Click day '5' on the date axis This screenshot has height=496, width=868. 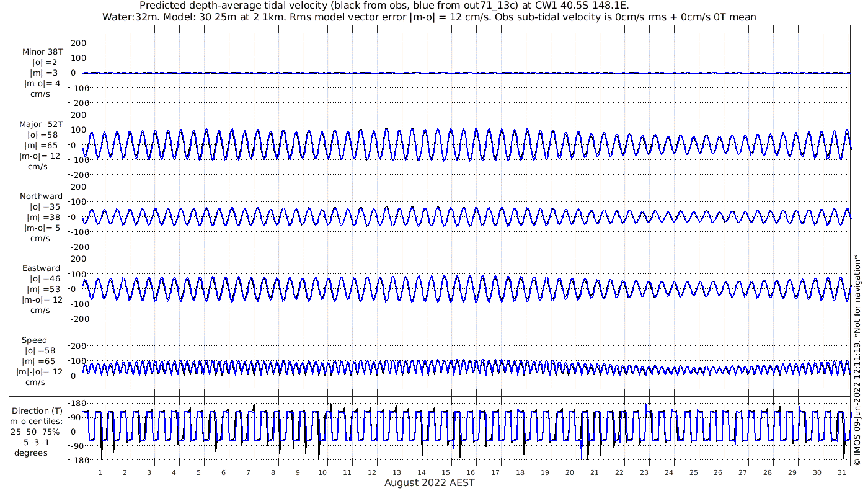point(199,472)
